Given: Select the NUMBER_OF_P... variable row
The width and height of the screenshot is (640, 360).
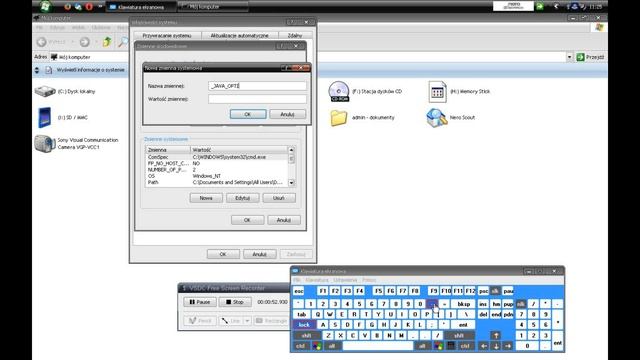Looking at the screenshot, I should pos(217,170).
